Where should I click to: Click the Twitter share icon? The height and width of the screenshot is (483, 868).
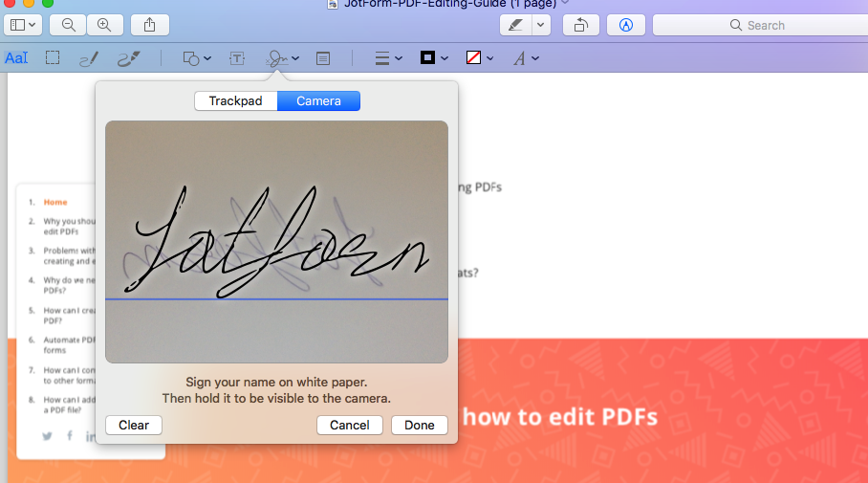pos(48,436)
